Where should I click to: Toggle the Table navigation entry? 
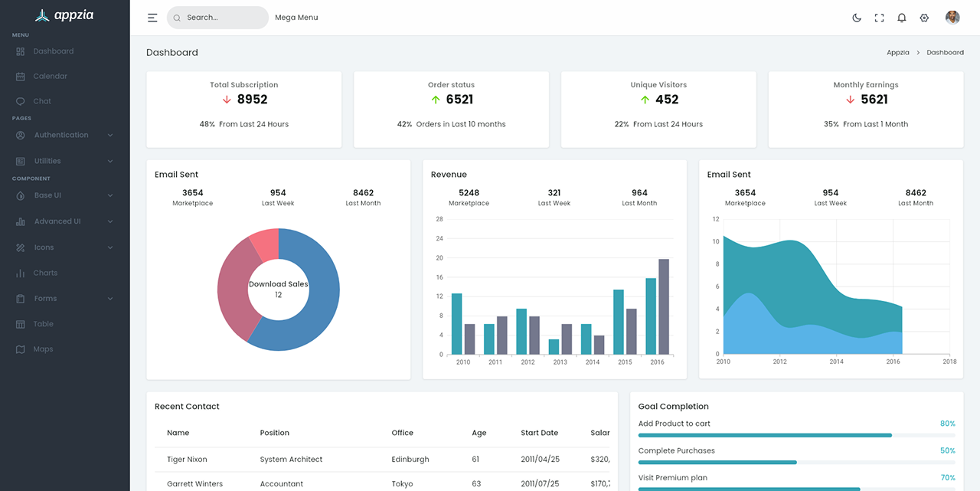44,323
